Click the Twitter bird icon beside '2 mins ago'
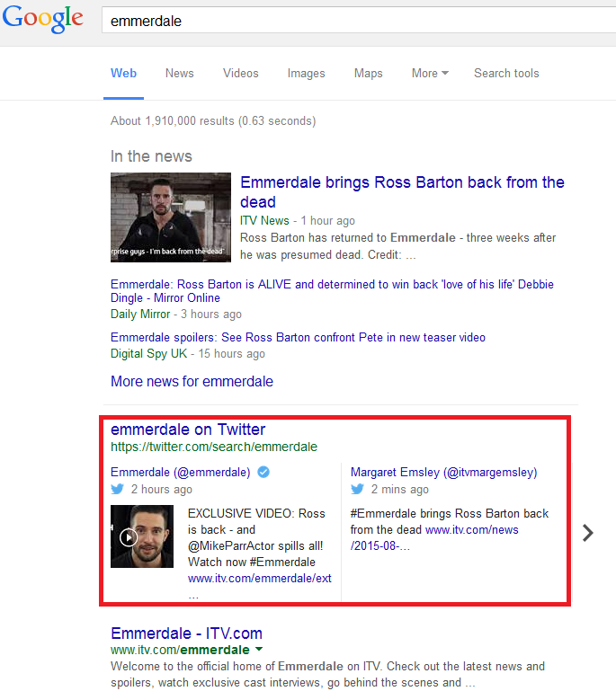This screenshot has height=700, width=616. 357,490
